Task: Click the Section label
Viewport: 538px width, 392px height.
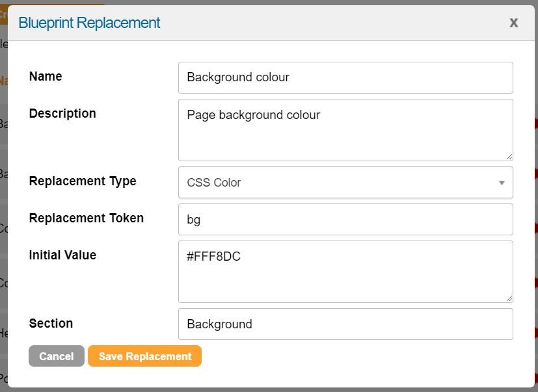Action: [51, 323]
